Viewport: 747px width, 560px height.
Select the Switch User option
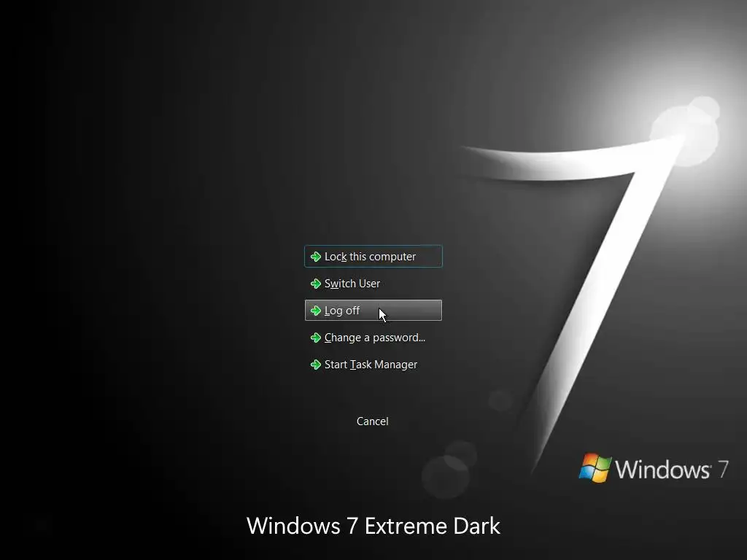[x=373, y=284]
